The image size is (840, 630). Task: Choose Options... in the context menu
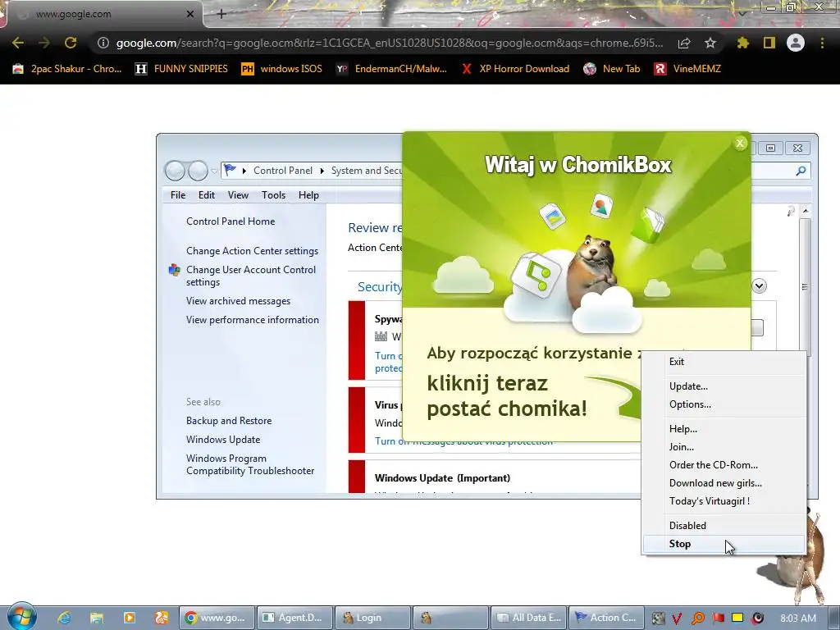point(724,404)
